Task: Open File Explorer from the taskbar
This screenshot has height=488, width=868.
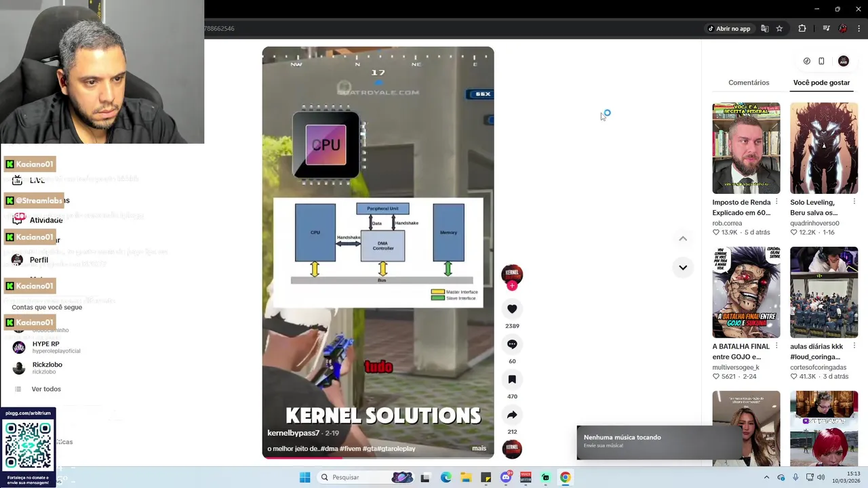Action: [466, 477]
